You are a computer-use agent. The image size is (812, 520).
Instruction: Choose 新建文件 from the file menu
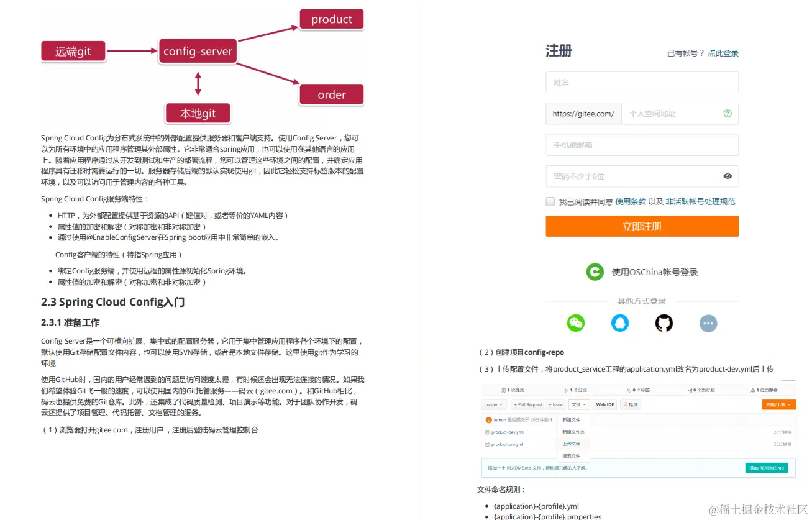coord(572,419)
